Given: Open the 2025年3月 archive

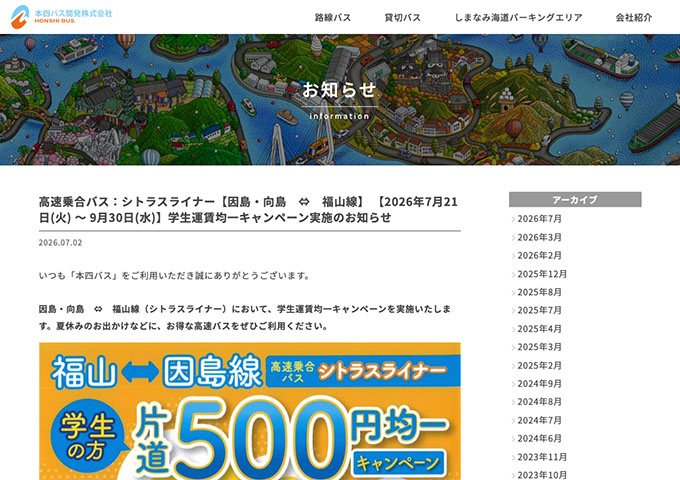Looking at the screenshot, I should (539, 347).
